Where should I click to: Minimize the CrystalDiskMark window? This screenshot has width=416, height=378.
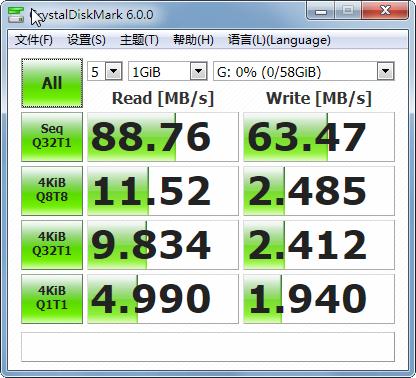coord(321,11)
